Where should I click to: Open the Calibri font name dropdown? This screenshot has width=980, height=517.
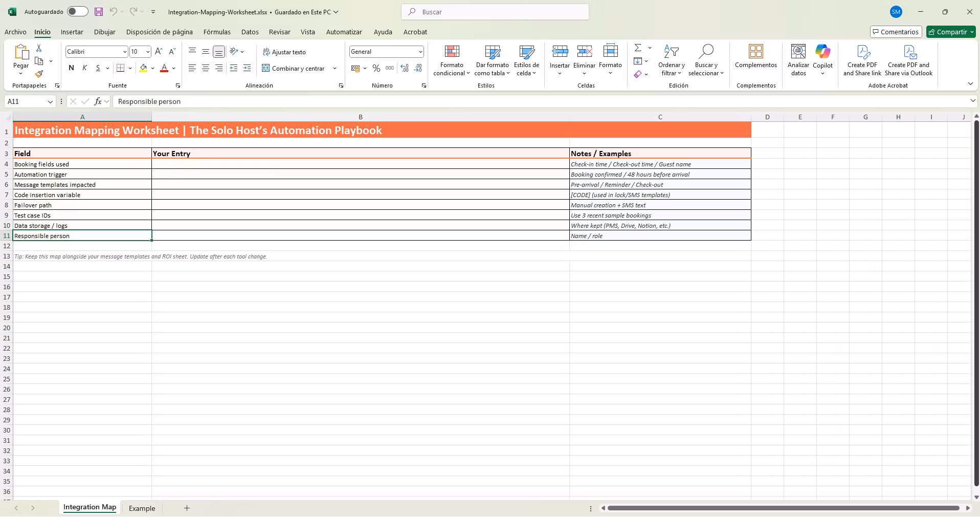point(124,52)
